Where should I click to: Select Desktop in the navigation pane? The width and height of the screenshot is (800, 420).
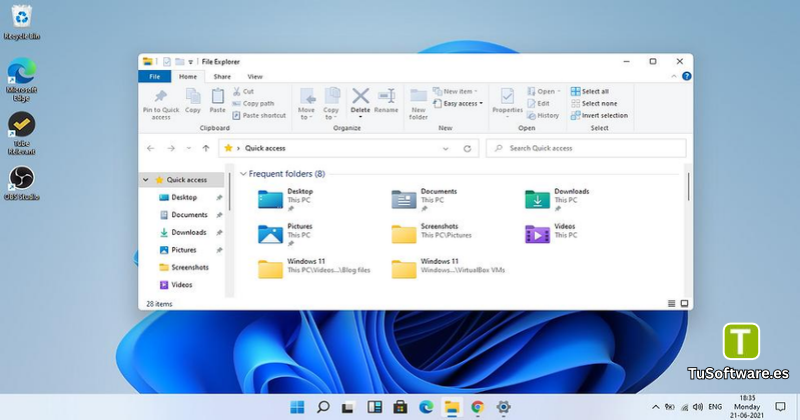[184, 197]
